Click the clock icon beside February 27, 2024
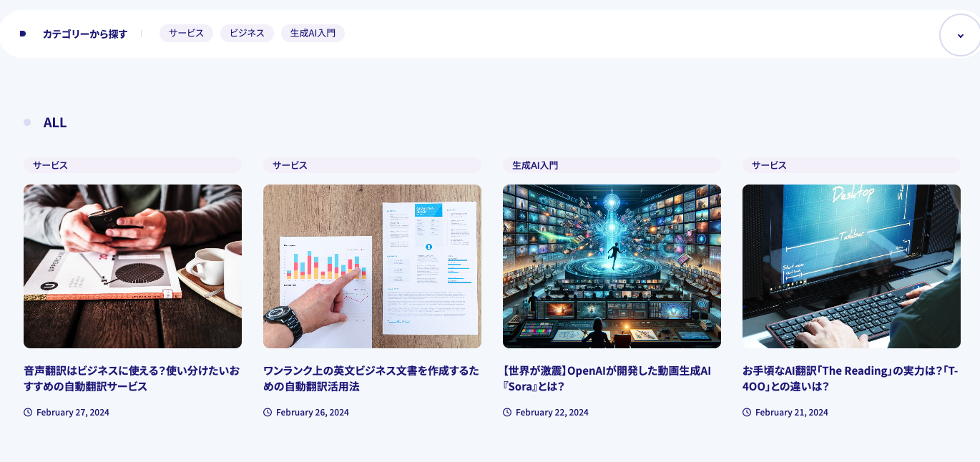This screenshot has width=980, height=462. click(28, 413)
